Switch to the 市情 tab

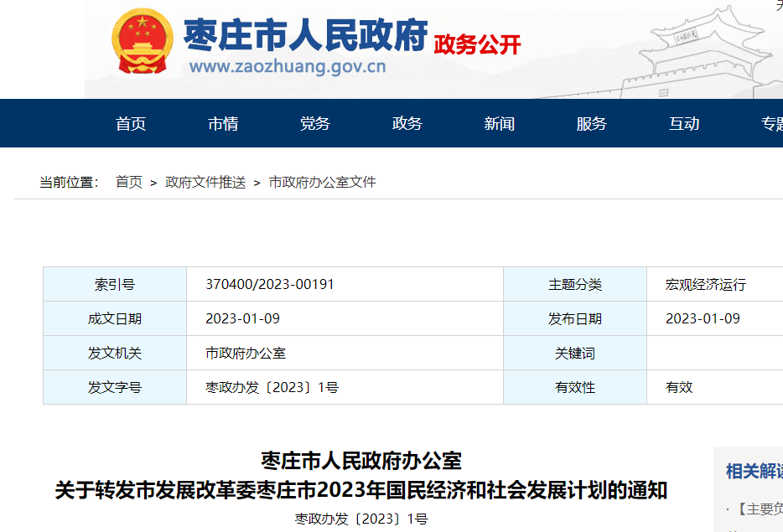tap(224, 123)
